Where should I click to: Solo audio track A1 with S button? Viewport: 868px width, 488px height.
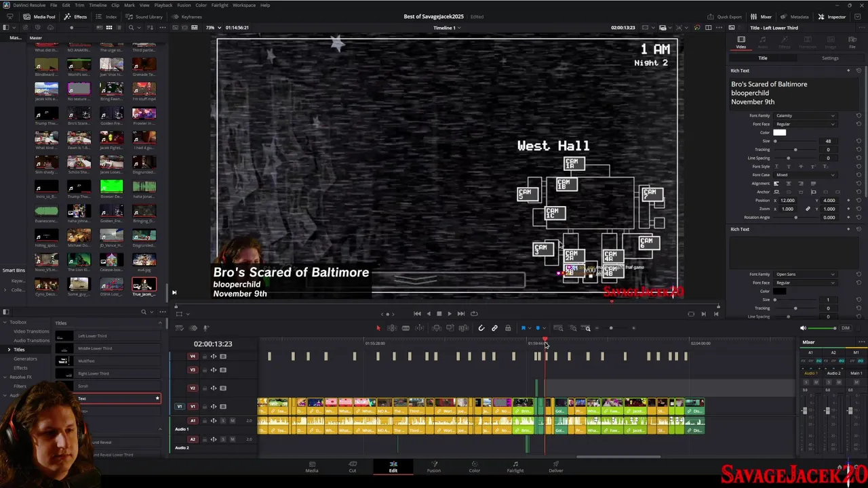pyautogui.click(x=223, y=421)
